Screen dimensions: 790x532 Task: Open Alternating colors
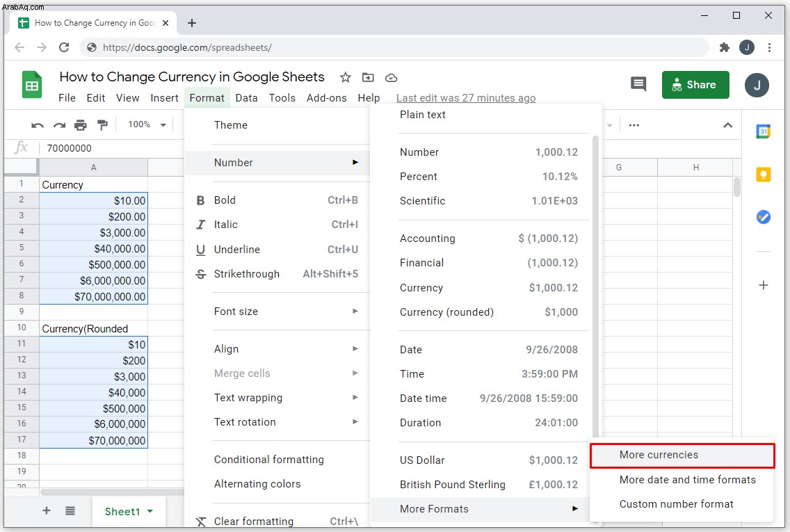277,483
